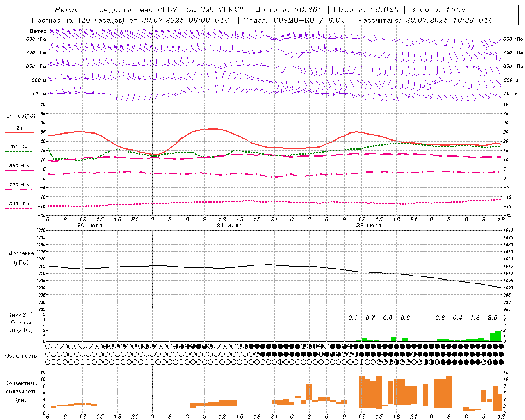The image size is (525, 420).
Task: Click the "(гПа)" unit under Давление
Action: [21, 262]
